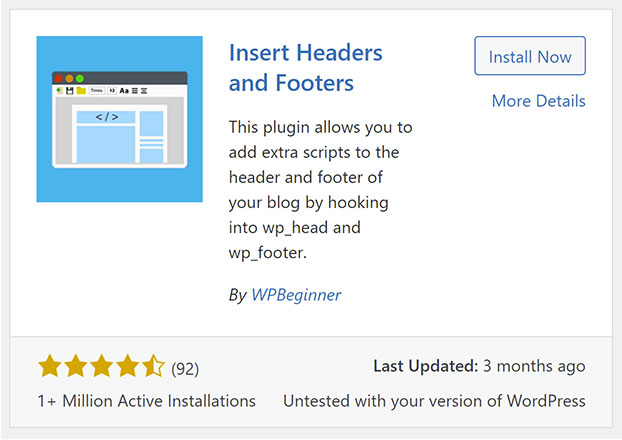Click the Last Updated 3 months ago text

click(479, 366)
